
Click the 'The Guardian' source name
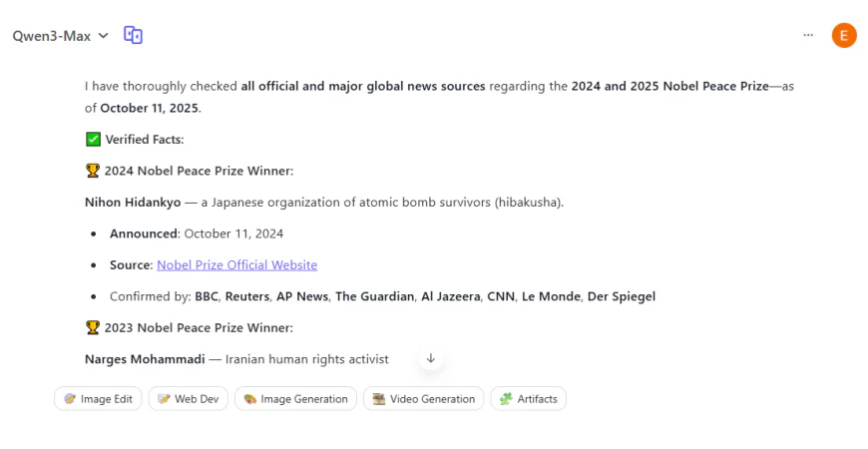point(375,296)
